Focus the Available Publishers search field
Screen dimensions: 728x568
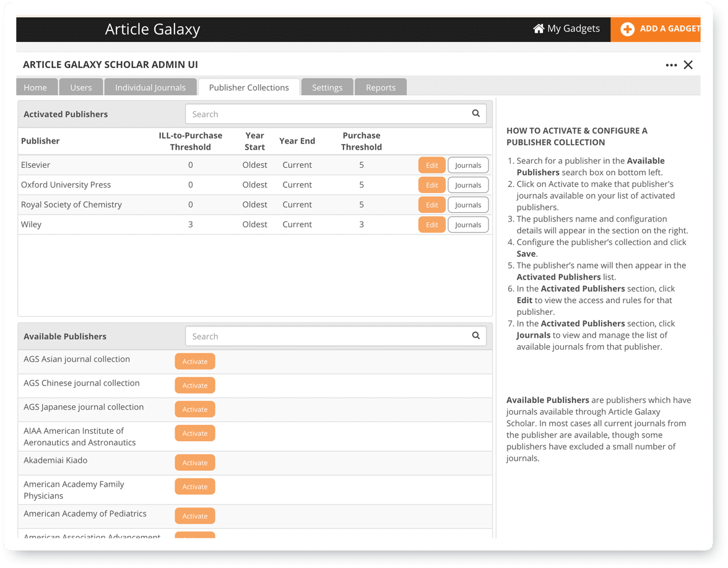[336, 336]
